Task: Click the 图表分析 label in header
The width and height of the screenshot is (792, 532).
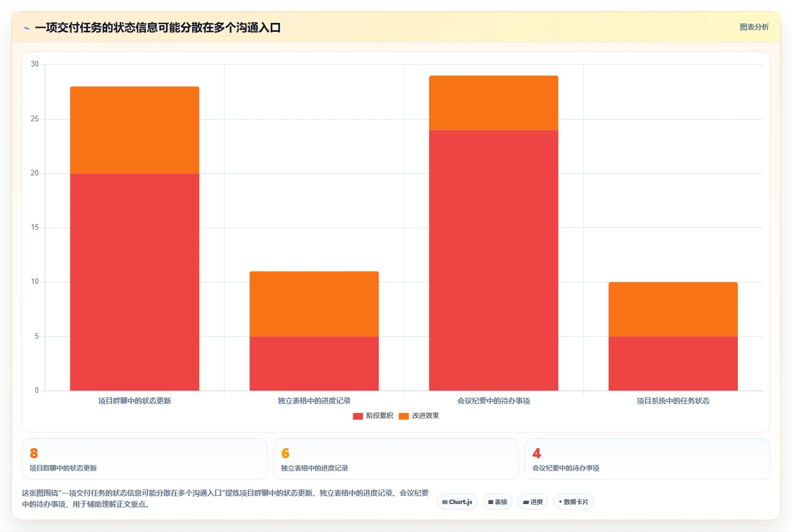Action: tap(754, 27)
